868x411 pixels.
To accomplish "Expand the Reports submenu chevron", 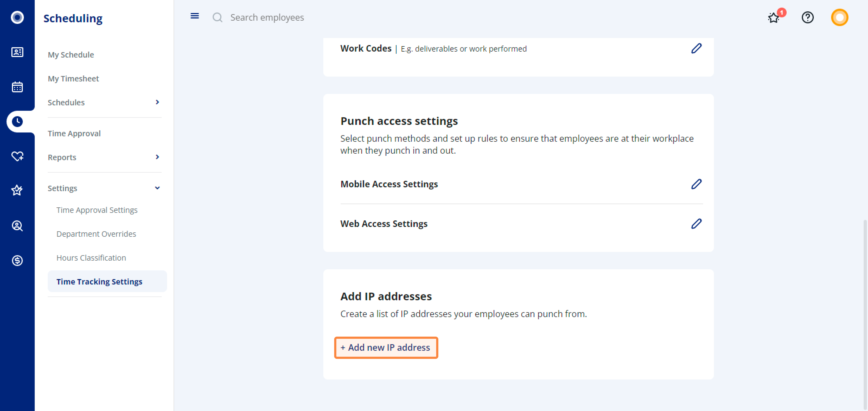I will click(x=157, y=157).
